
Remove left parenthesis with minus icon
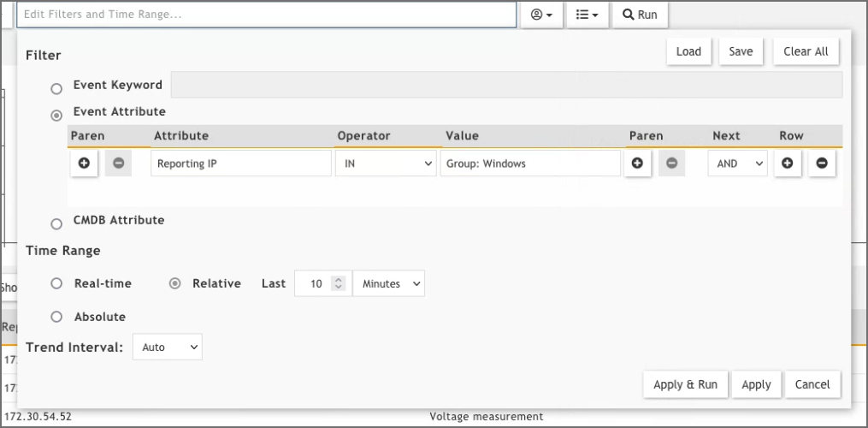(118, 163)
